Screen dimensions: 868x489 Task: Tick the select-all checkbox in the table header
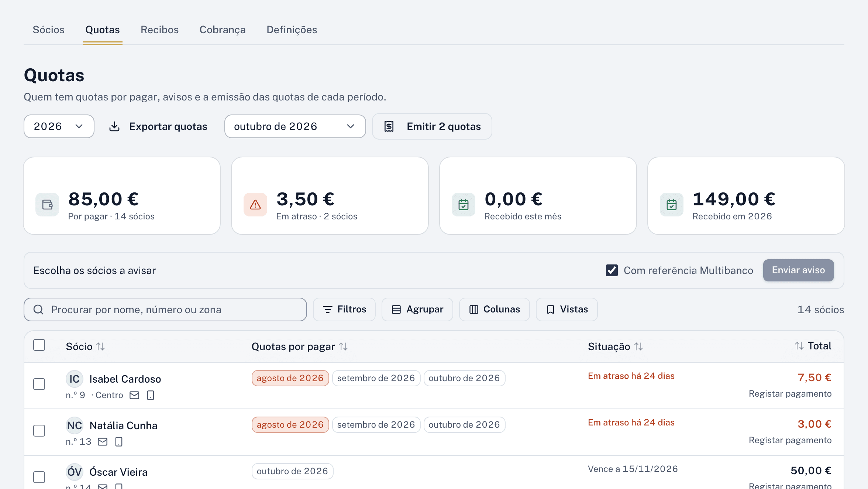pyautogui.click(x=39, y=345)
